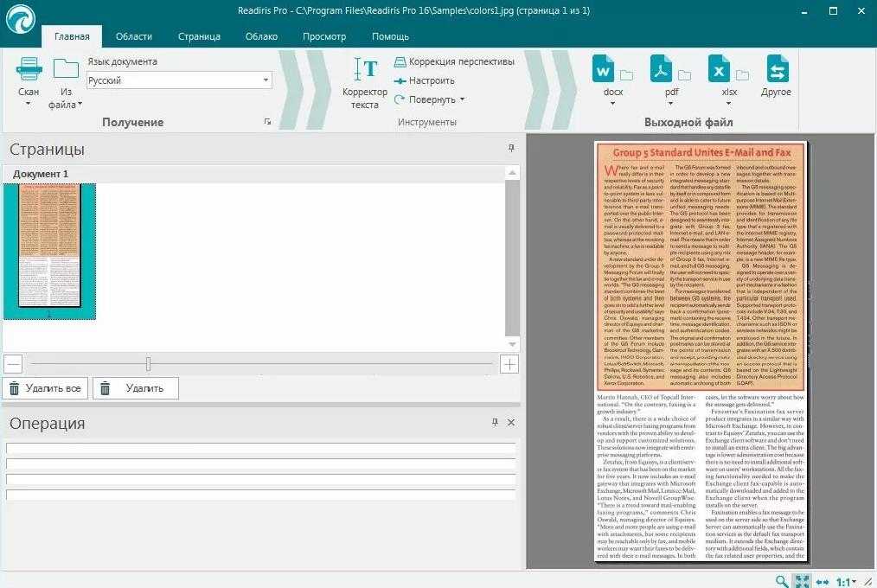Image resolution: width=877 pixels, height=588 pixels.
Task: Toggle fit-to-width view in status bar
Action: (822, 582)
